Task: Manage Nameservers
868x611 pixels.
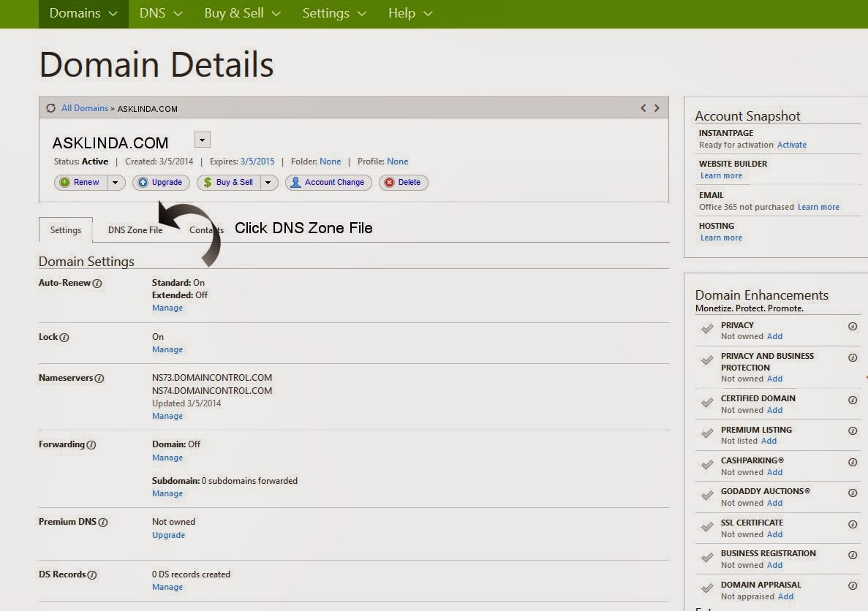Action: [167, 416]
